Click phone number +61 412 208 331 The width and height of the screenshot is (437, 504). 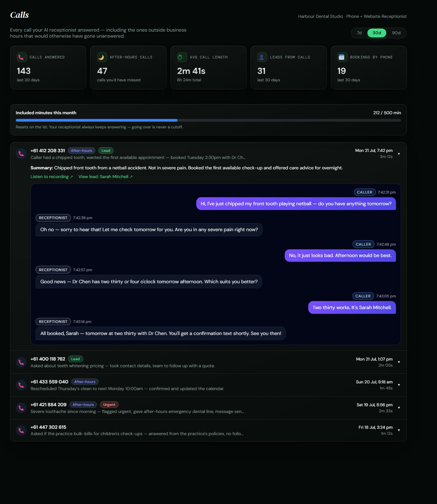click(48, 151)
